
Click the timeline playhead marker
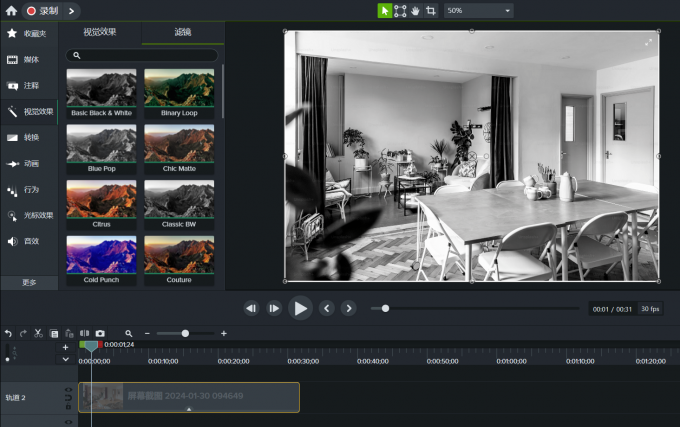[x=91, y=346]
